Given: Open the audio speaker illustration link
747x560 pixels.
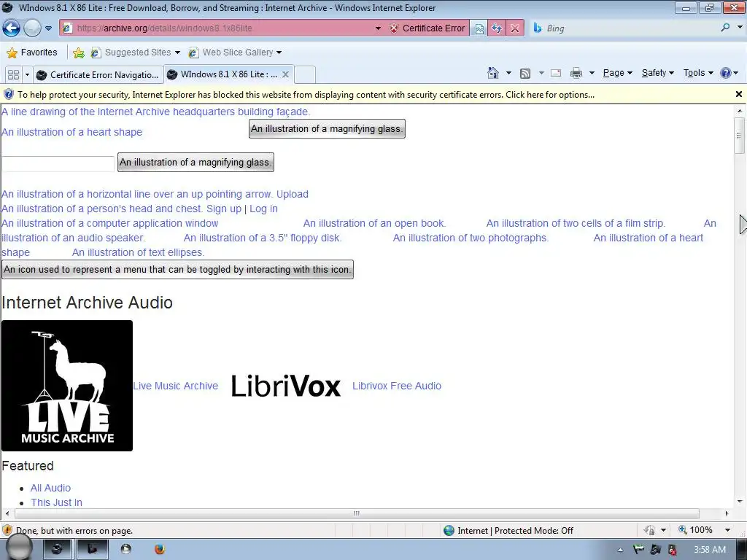Looking at the screenshot, I should [74, 238].
